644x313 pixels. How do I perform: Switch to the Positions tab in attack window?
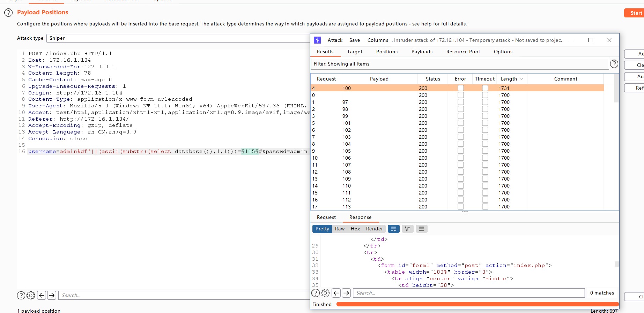[x=387, y=52]
